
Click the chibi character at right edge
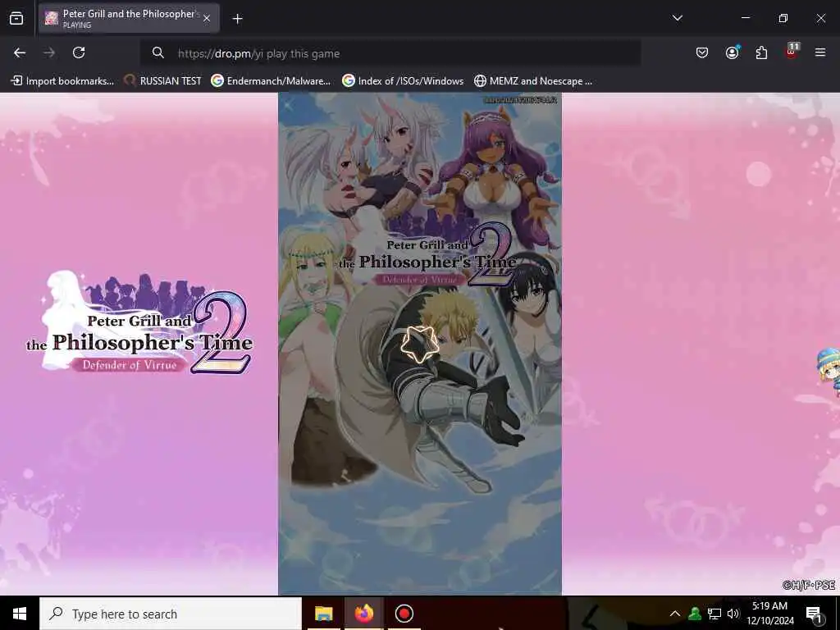pos(829,371)
